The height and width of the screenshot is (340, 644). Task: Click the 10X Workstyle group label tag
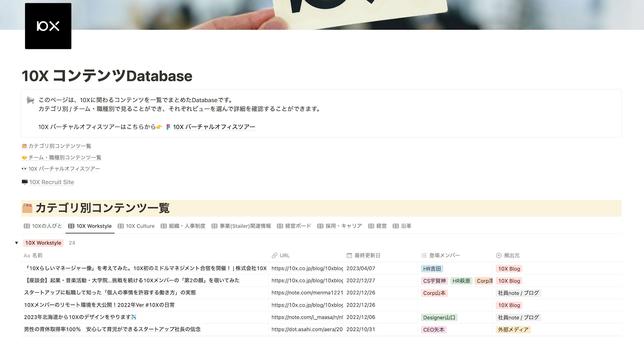43,243
